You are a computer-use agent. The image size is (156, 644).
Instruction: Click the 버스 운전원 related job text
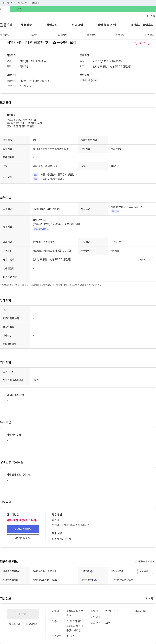pos(117,149)
